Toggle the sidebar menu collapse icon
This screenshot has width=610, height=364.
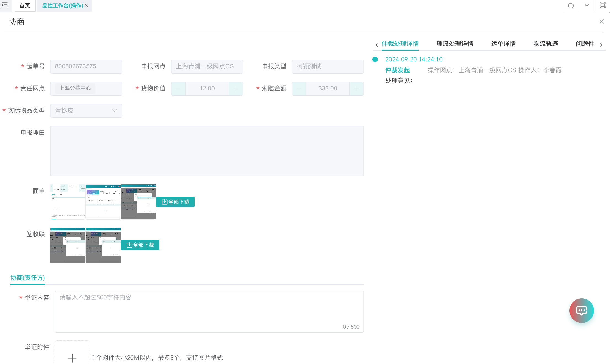(5, 5)
